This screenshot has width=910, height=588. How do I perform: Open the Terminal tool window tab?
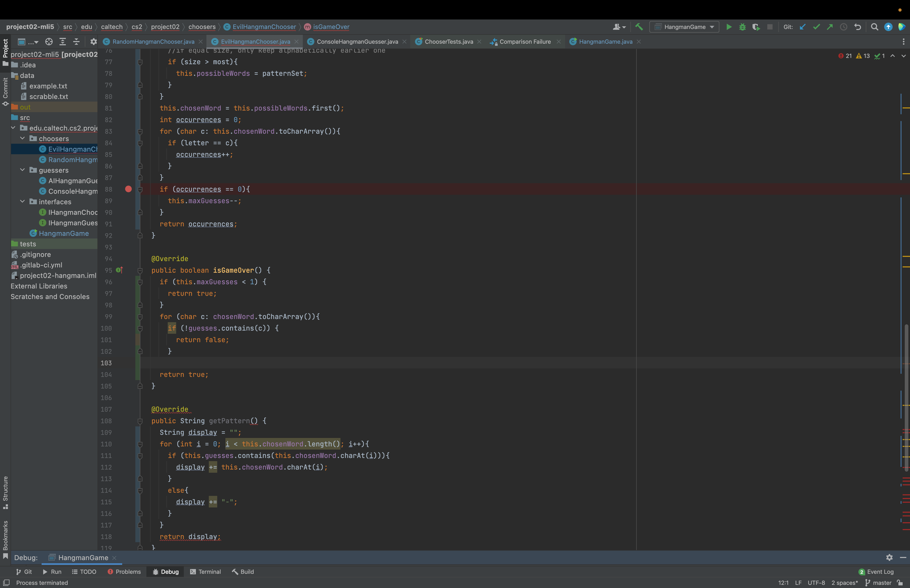[205, 572]
